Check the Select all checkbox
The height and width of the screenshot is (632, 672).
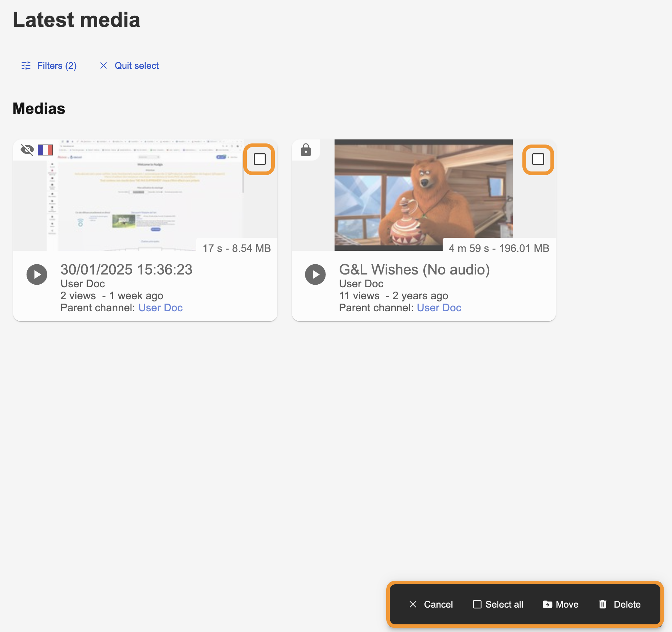[x=477, y=604]
